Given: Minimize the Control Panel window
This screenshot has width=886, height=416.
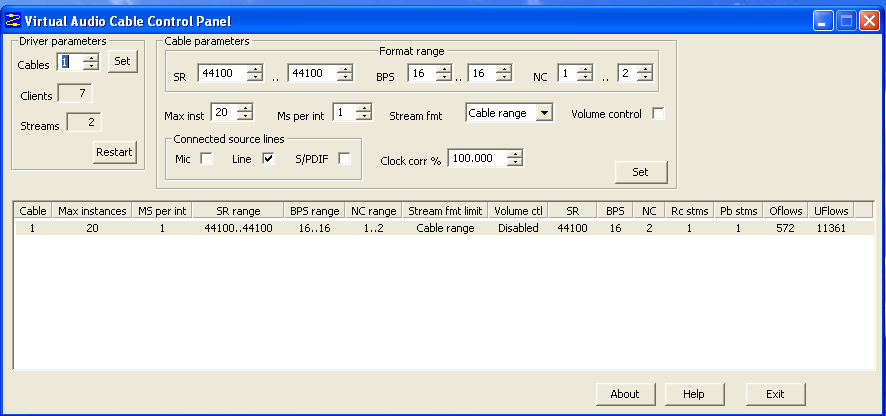Looking at the screenshot, I should [x=823, y=21].
